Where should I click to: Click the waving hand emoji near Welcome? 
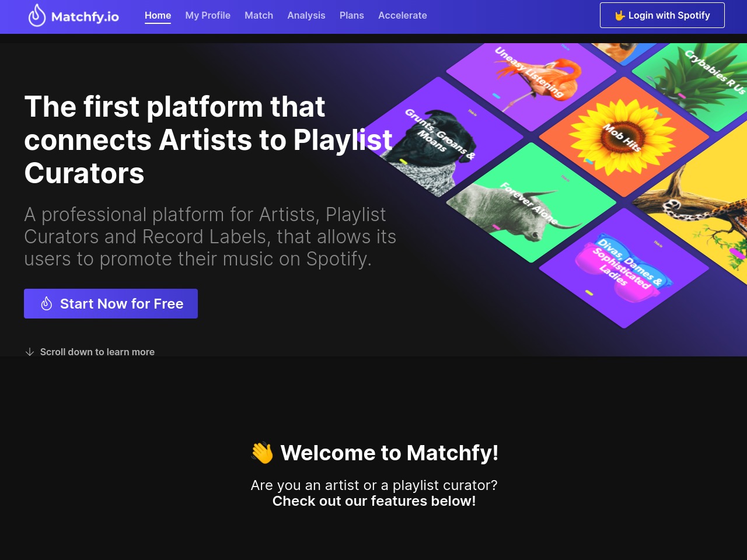coord(262,453)
